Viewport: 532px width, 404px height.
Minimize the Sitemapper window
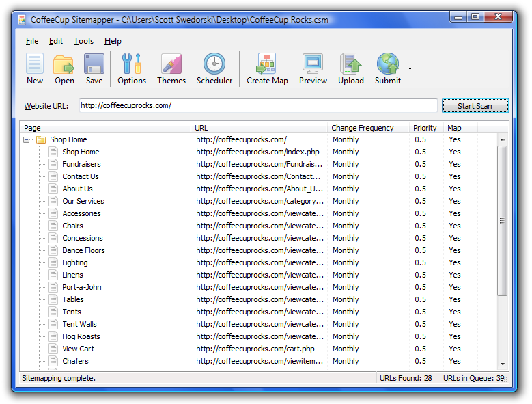(458, 17)
